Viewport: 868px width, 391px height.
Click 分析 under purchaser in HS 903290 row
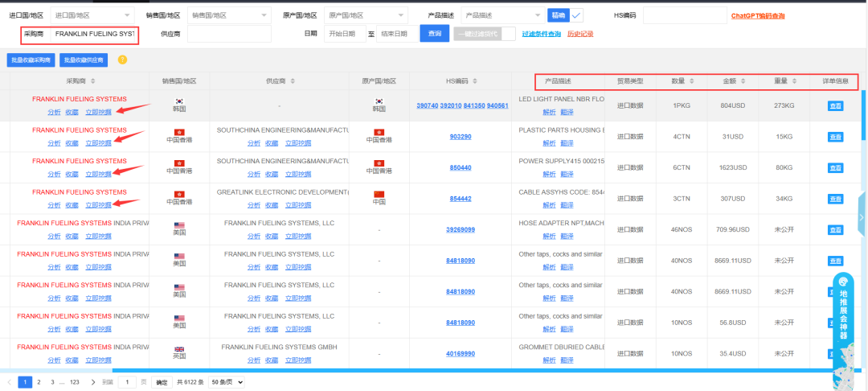point(55,143)
